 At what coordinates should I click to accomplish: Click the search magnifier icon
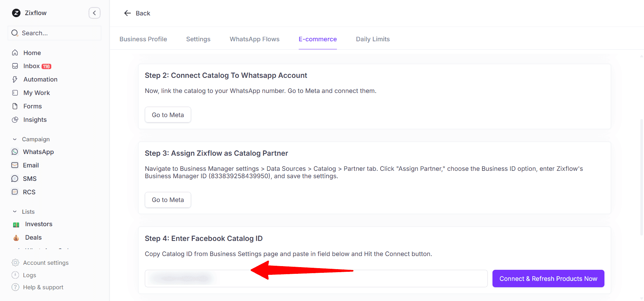15,33
